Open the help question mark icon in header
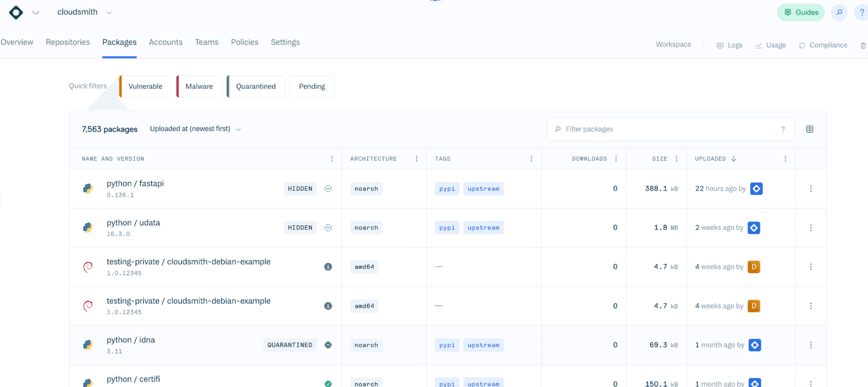Image resolution: width=868 pixels, height=387 pixels. click(x=861, y=12)
